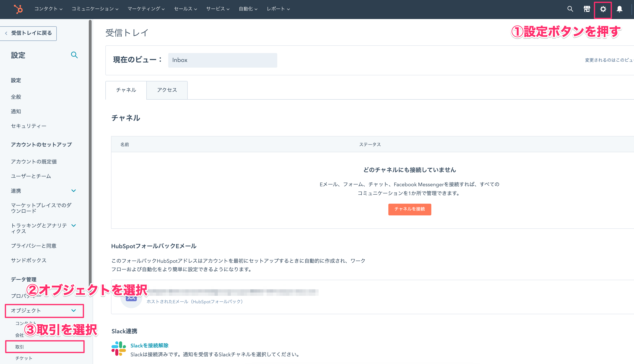
Task: Click the Slack logo icon
Action: [119, 348]
